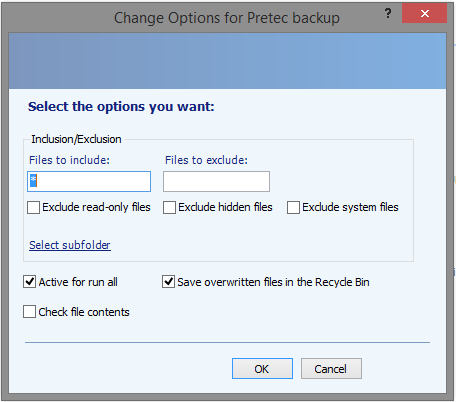Click the Files to exclude label
This screenshot has height=402, width=456.
206,160
